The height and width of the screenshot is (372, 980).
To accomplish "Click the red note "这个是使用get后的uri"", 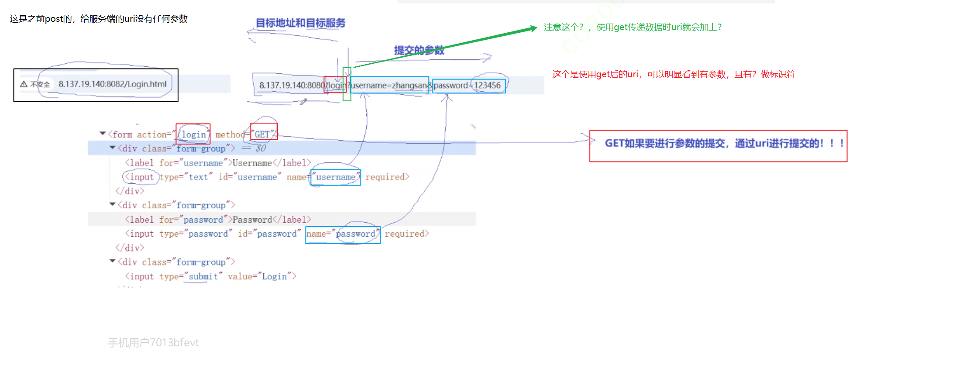I will (674, 74).
